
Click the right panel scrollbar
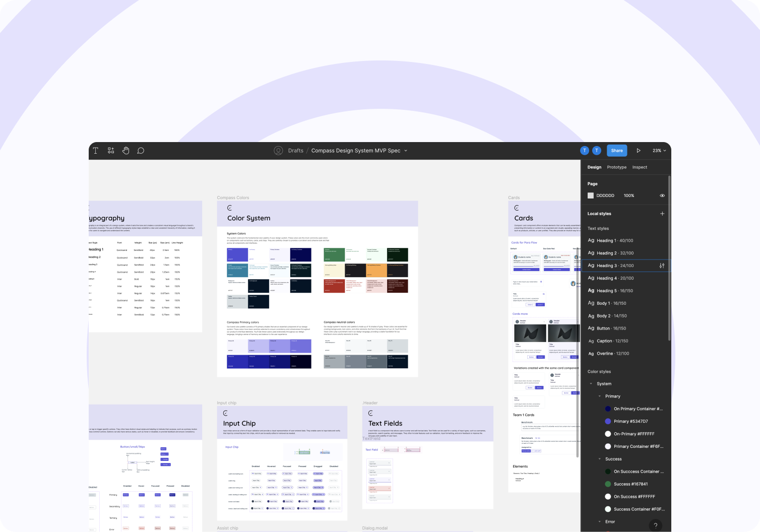click(669, 258)
